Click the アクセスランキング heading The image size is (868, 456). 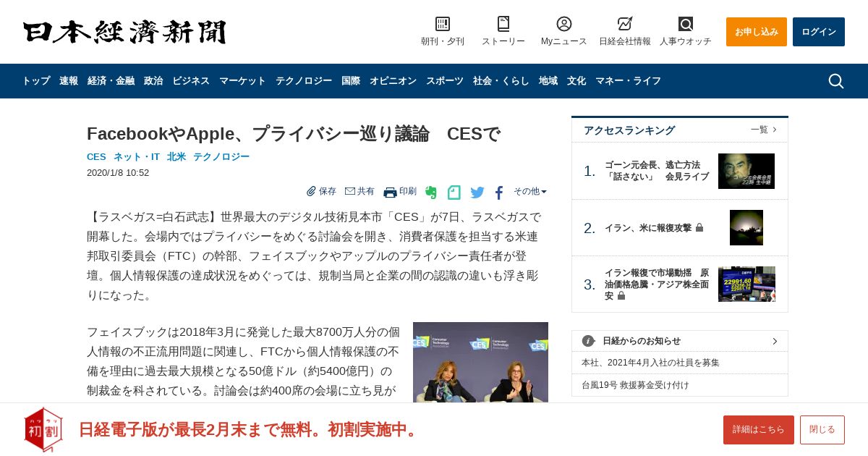[x=629, y=130]
